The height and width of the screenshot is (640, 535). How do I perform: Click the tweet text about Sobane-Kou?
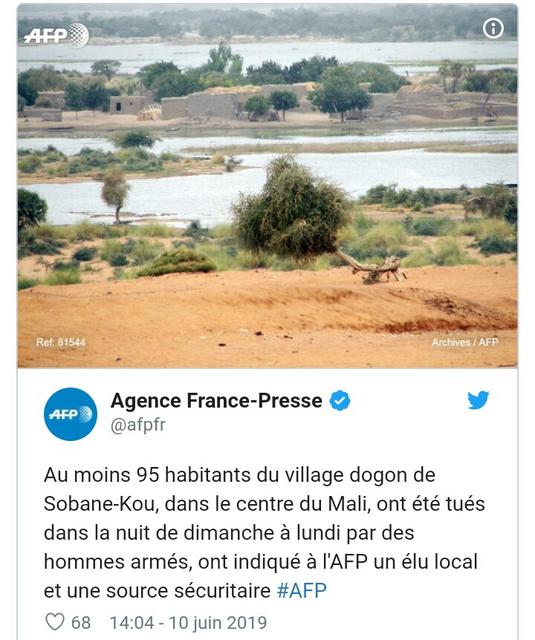[x=264, y=533]
